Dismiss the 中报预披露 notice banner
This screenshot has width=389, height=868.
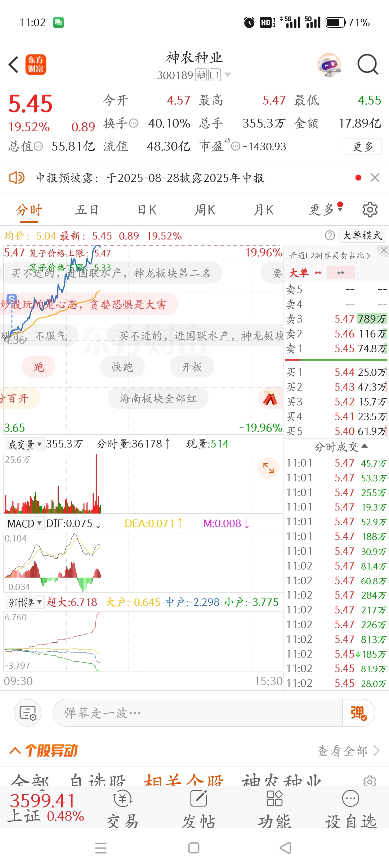(x=375, y=177)
